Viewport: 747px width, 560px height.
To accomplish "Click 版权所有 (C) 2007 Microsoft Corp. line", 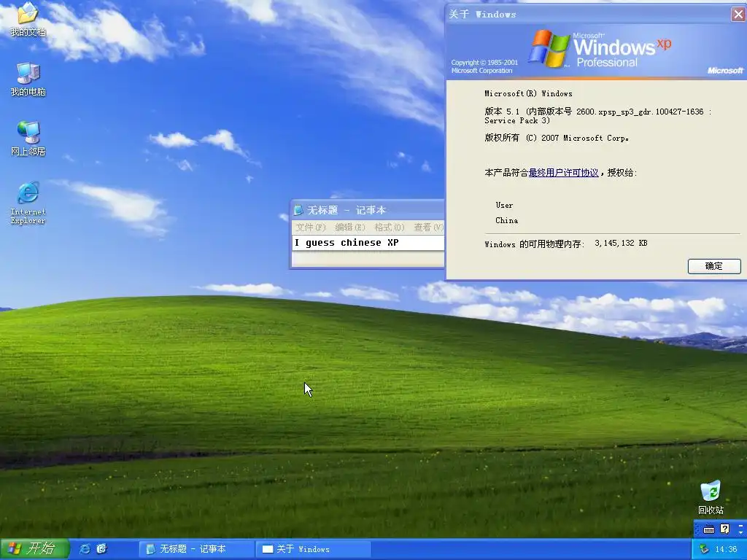I will (x=557, y=138).
